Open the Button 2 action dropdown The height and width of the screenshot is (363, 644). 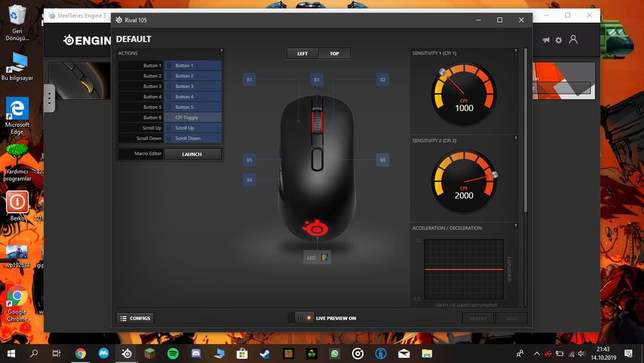tap(192, 76)
